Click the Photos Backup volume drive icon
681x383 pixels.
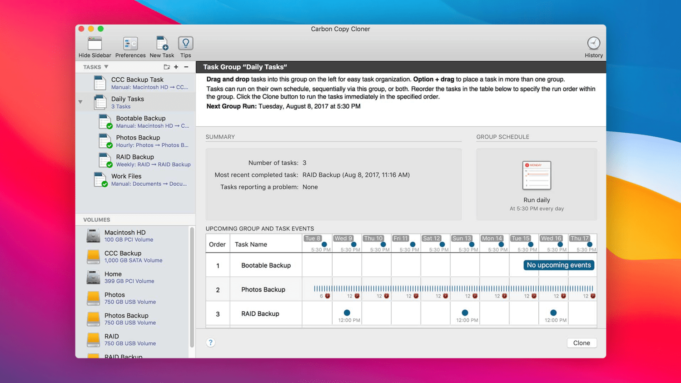tap(93, 319)
